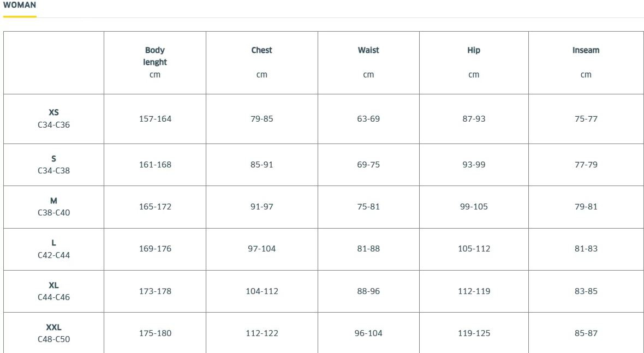The width and height of the screenshot is (644, 353).
Task: Click the Body lenght column header
Action: (x=155, y=62)
